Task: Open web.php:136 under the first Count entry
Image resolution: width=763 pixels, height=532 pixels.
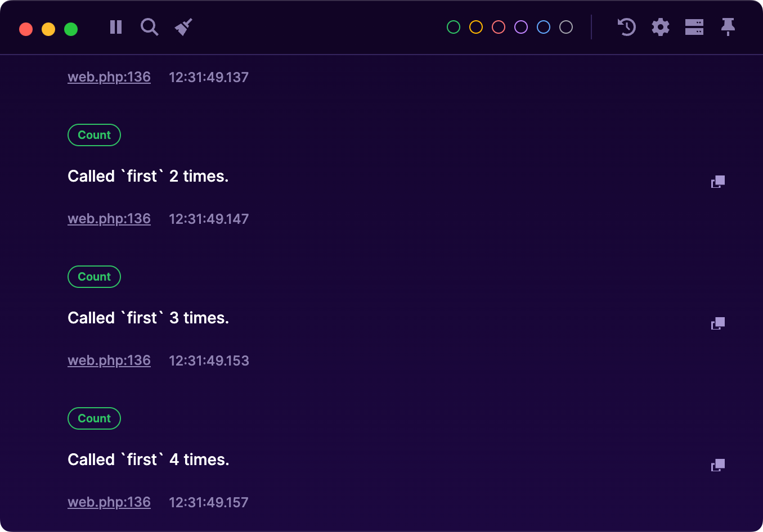Action: (x=109, y=218)
